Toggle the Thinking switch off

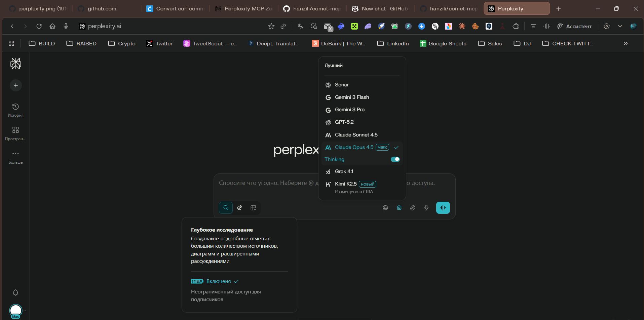(x=395, y=159)
